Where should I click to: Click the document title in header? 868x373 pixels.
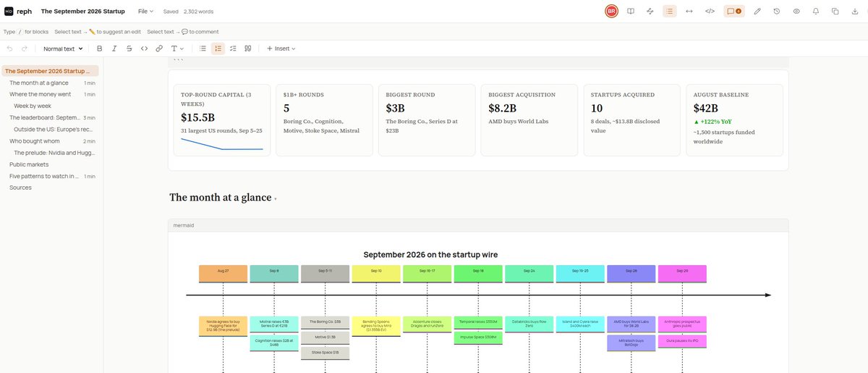coord(82,12)
